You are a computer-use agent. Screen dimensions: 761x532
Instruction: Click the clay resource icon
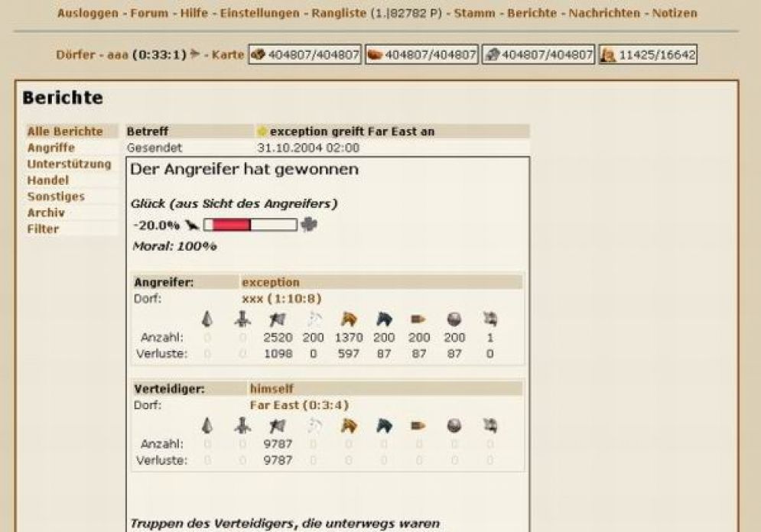pyautogui.click(x=375, y=55)
